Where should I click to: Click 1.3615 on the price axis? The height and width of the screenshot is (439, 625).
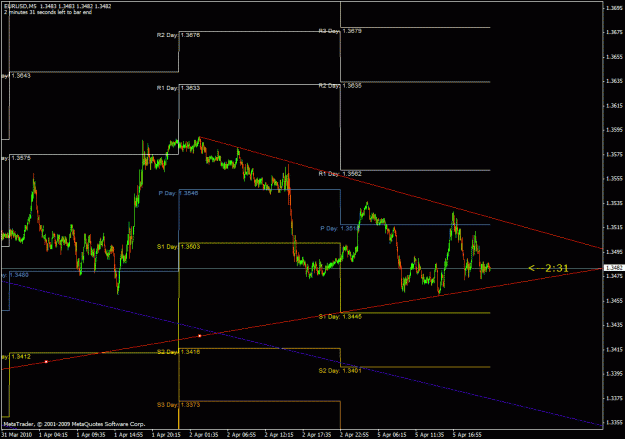(614, 106)
